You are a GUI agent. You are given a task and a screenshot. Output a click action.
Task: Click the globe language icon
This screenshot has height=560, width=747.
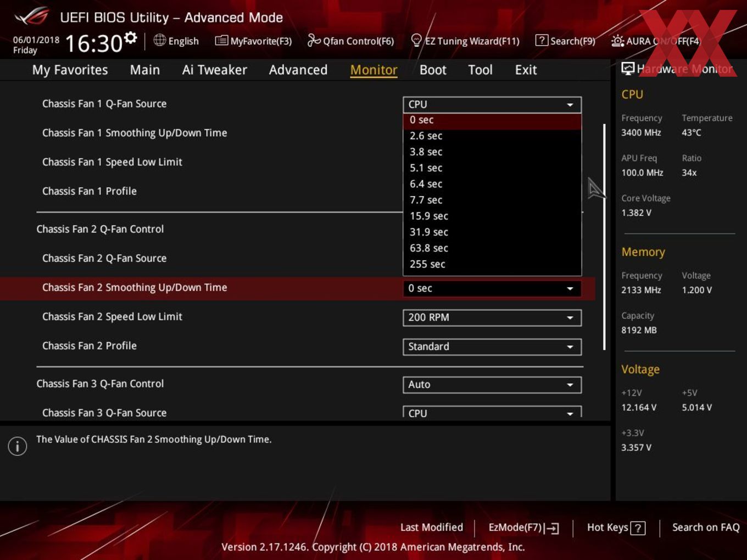click(x=160, y=40)
